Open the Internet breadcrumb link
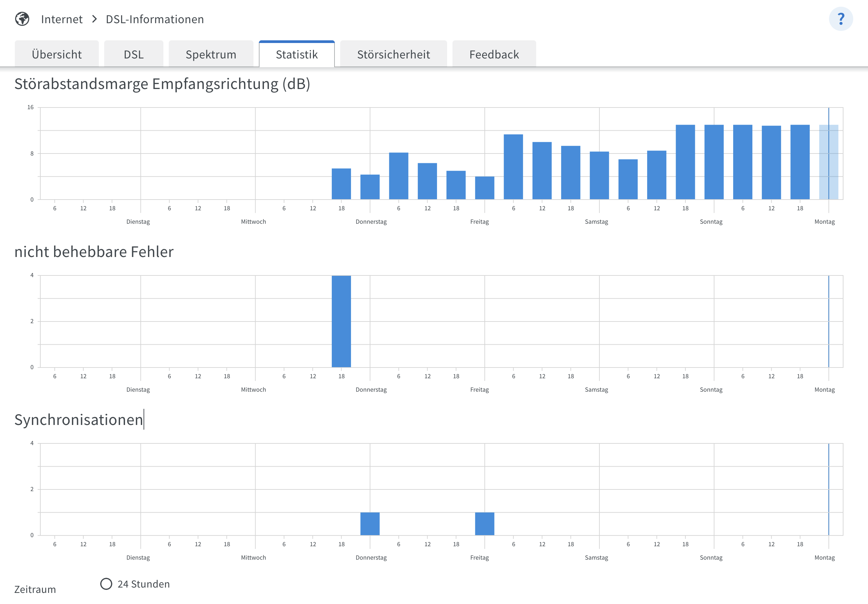This screenshot has height=604, width=868. (x=62, y=19)
